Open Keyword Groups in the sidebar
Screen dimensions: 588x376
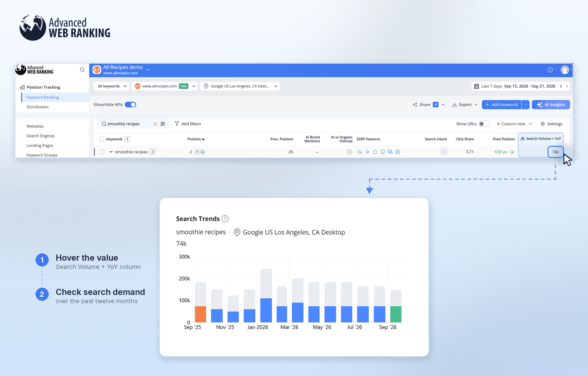click(x=42, y=155)
